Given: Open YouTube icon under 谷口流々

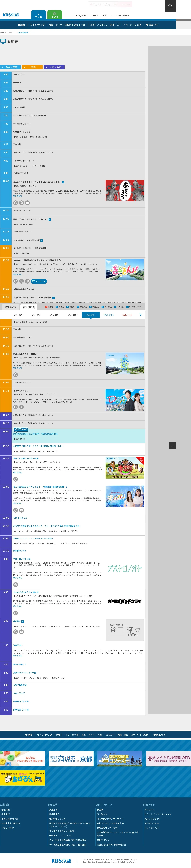Looking at the screenshot, I should pyautogui.click(x=21, y=632).
